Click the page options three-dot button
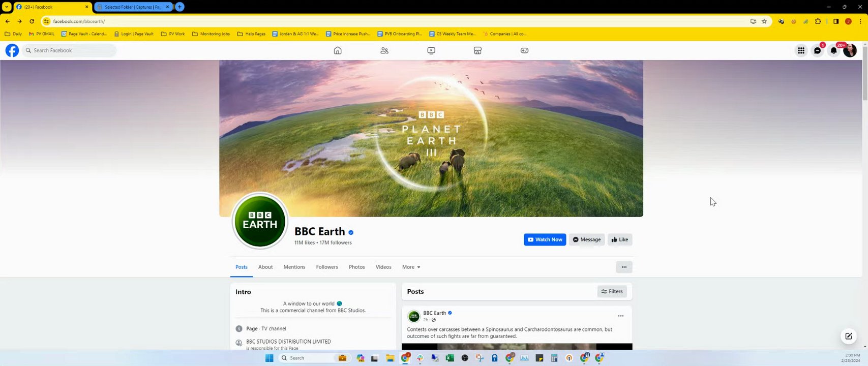The height and width of the screenshot is (366, 868). pos(624,267)
